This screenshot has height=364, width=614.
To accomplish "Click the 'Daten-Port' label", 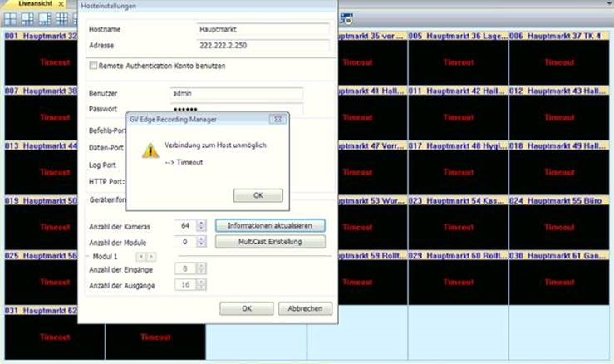I will [106, 148].
